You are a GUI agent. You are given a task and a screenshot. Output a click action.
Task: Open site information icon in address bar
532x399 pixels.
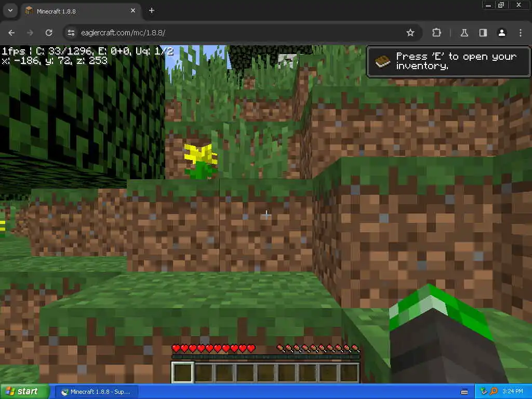(71, 33)
